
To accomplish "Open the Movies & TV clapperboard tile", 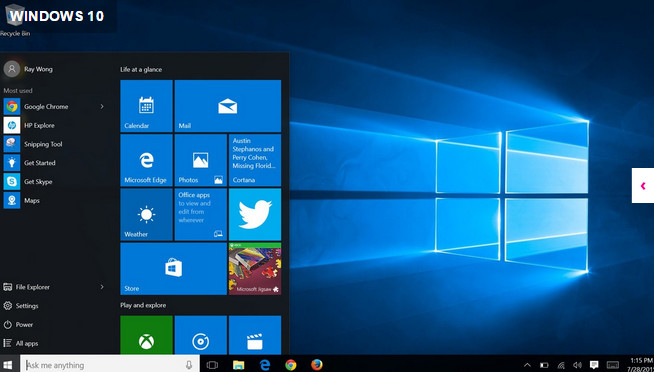I will tap(255, 335).
